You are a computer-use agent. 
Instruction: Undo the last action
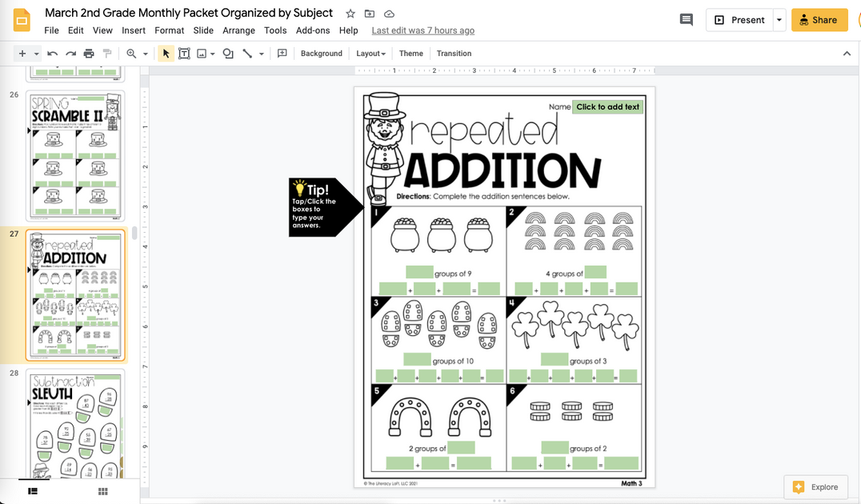coord(51,53)
